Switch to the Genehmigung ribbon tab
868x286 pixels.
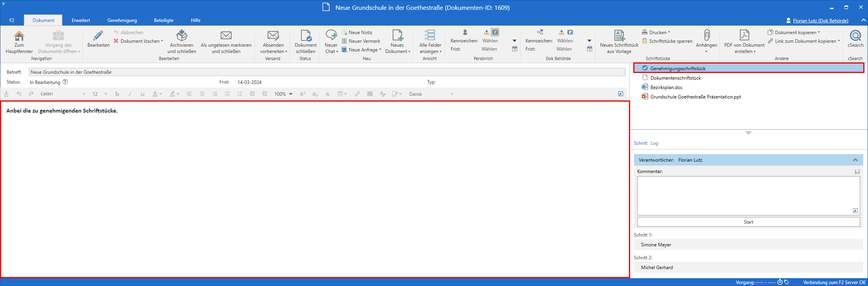point(122,20)
